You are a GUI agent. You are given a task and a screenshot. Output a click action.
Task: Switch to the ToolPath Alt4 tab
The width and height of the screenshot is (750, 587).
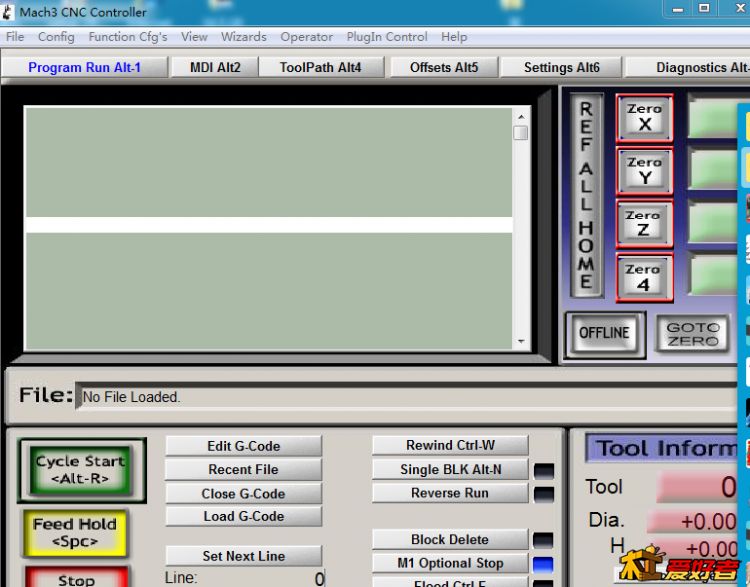click(320, 68)
